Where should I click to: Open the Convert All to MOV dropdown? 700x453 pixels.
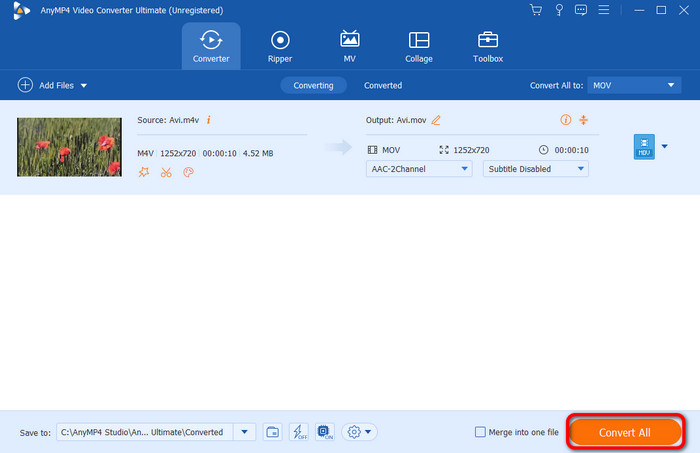click(634, 85)
